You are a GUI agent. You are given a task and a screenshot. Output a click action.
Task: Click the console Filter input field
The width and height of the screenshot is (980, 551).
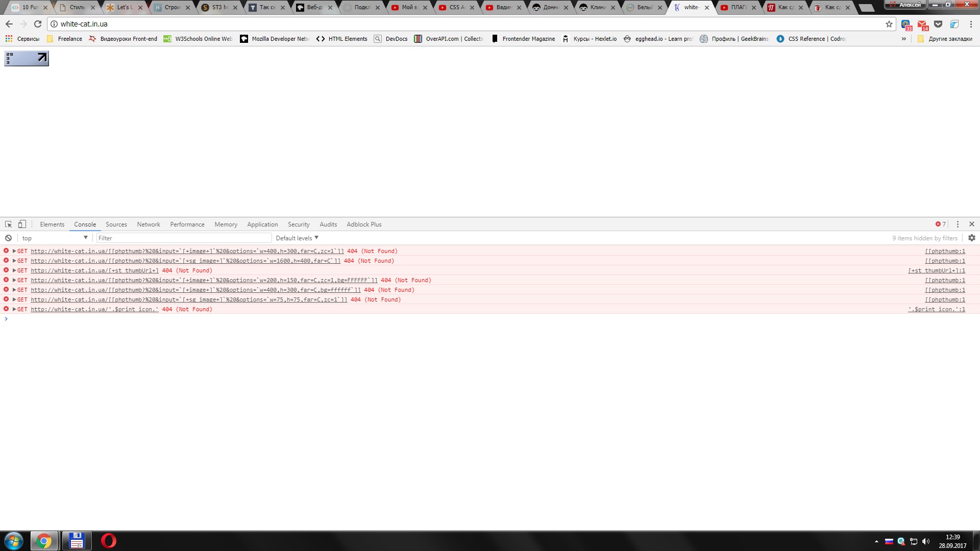(x=184, y=238)
